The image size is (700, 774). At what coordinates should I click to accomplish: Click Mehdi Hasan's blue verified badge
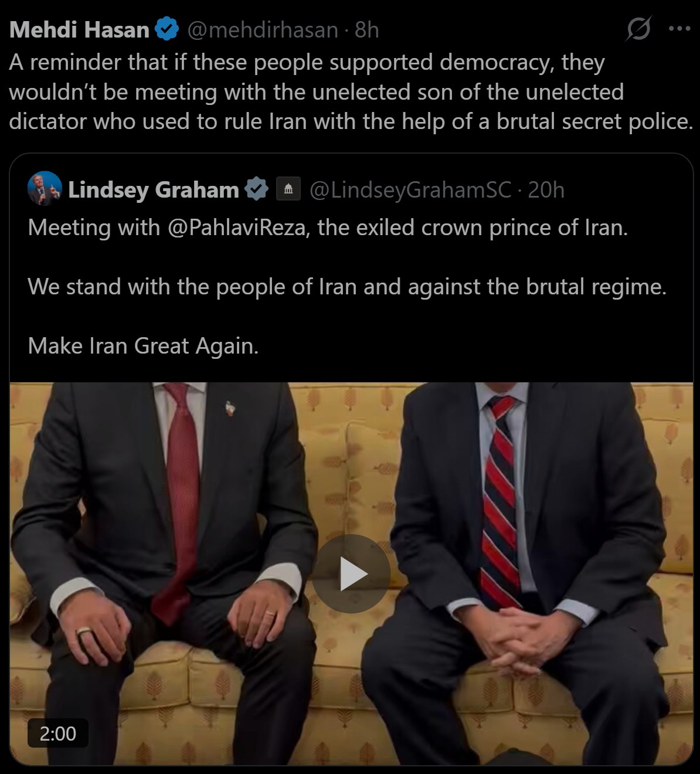click(x=167, y=29)
